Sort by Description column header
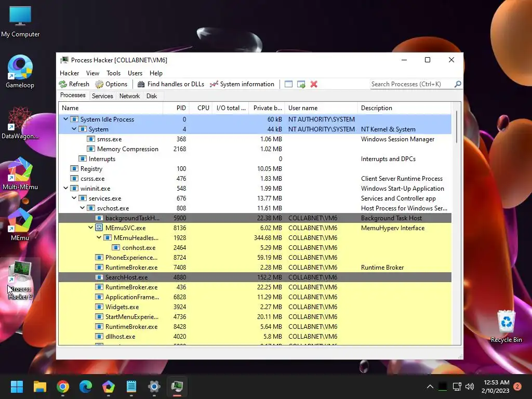Image resolution: width=532 pixels, height=399 pixels. 404,108
